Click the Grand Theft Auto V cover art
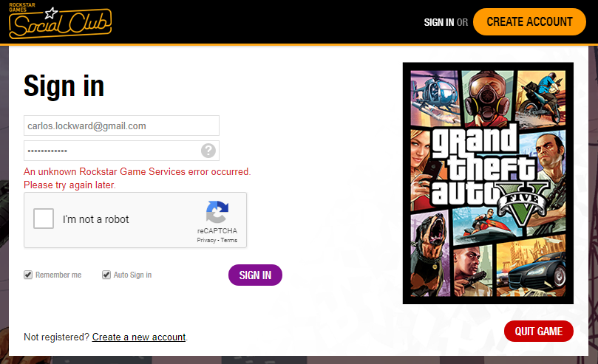The image size is (598, 364). pyautogui.click(x=488, y=183)
